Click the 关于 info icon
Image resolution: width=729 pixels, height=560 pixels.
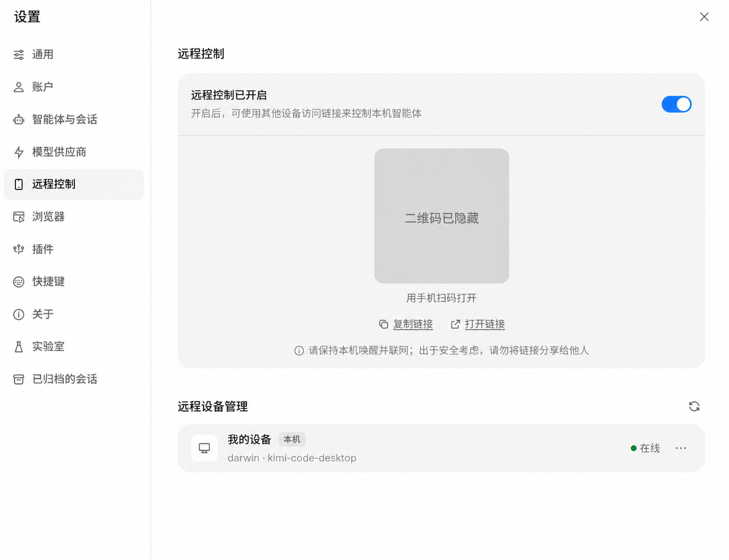click(x=19, y=314)
